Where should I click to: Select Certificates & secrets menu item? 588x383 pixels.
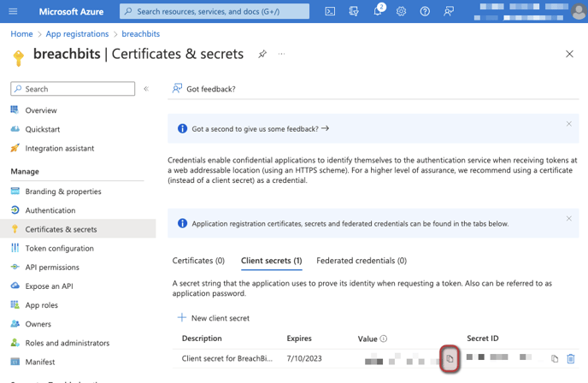pos(78,229)
